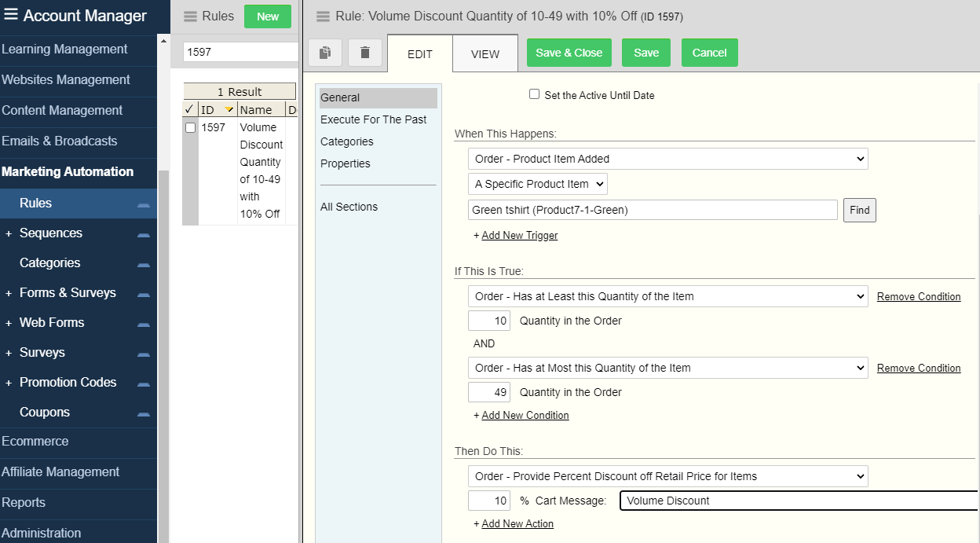Image resolution: width=980 pixels, height=543 pixels.
Task: Click the minimum quantity field showing 10
Action: pyautogui.click(x=489, y=321)
